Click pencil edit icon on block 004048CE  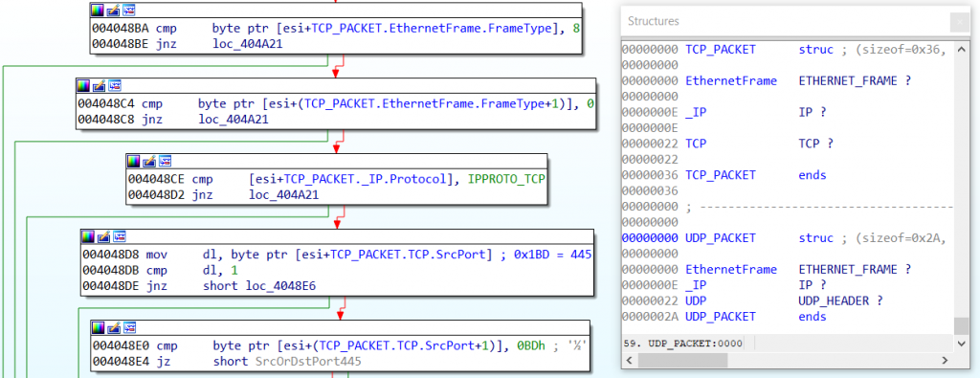(x=150, y=162)
